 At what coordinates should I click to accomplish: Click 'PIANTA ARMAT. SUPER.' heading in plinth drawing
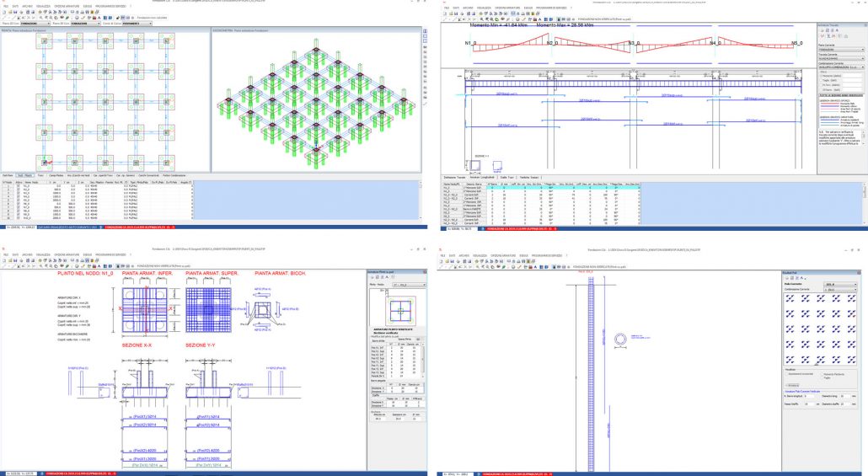pyautogui.click(x=212, y=274)
